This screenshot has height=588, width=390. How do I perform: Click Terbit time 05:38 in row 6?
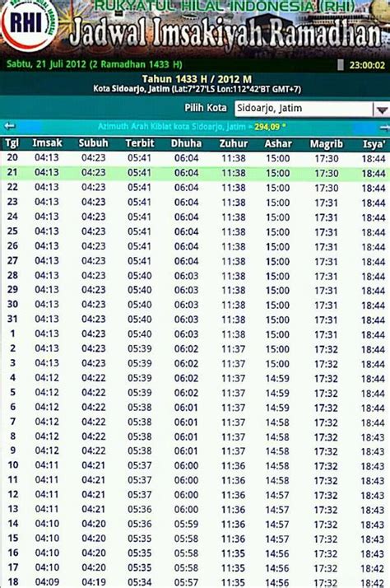point(139,408)
